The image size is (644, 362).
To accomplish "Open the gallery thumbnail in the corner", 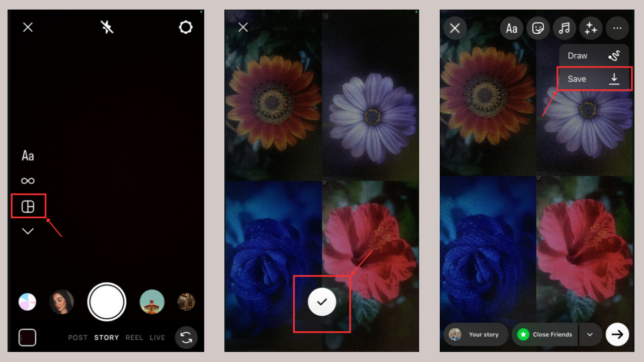I will [x=28, y=337].
